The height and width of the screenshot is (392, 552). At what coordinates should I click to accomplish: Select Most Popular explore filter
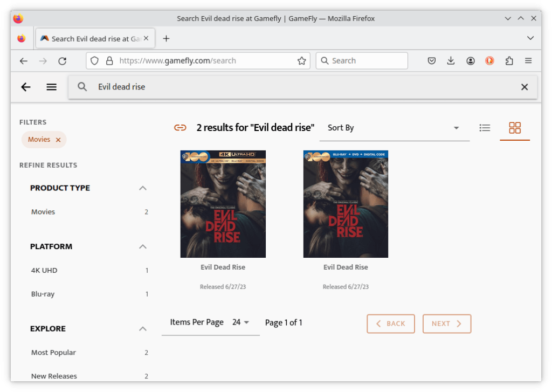tap(89, 353)
